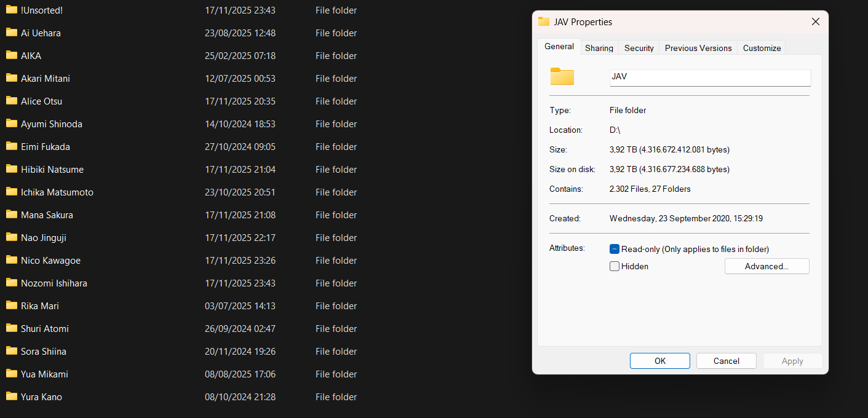
Task: Click the Ichika Matsumoto folder name
Action: 57,192
